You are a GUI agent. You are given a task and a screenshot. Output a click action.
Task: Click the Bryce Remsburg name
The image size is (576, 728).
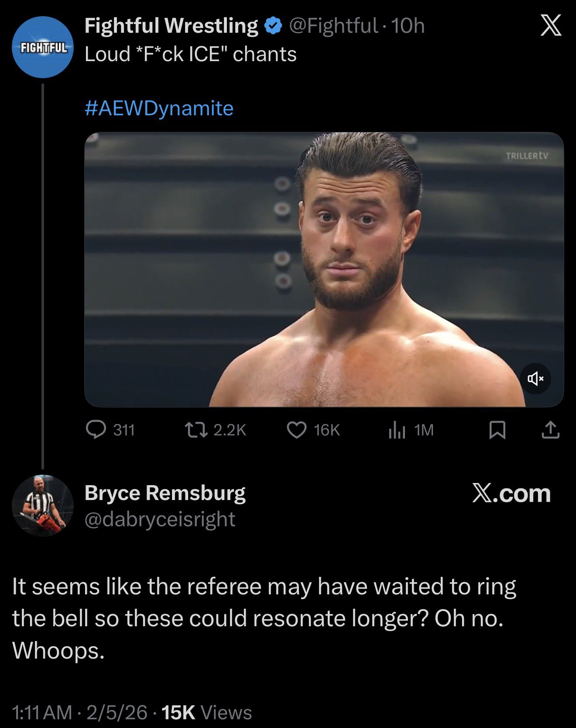tap(165, 493)
